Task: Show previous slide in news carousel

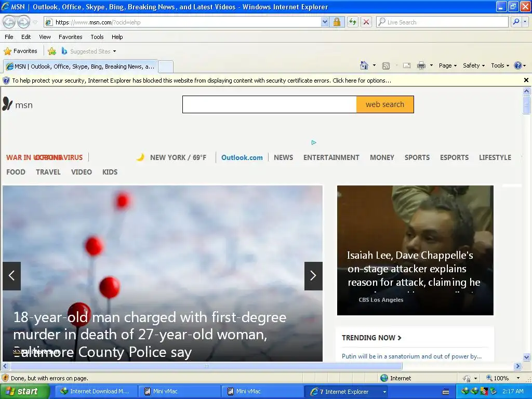Action: point(11,276)
